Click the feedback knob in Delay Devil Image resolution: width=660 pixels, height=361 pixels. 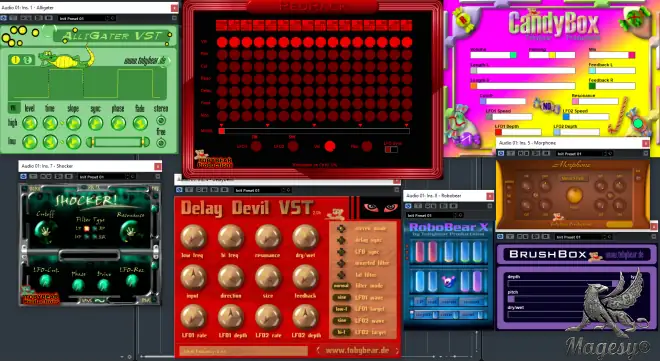point(306,278)
